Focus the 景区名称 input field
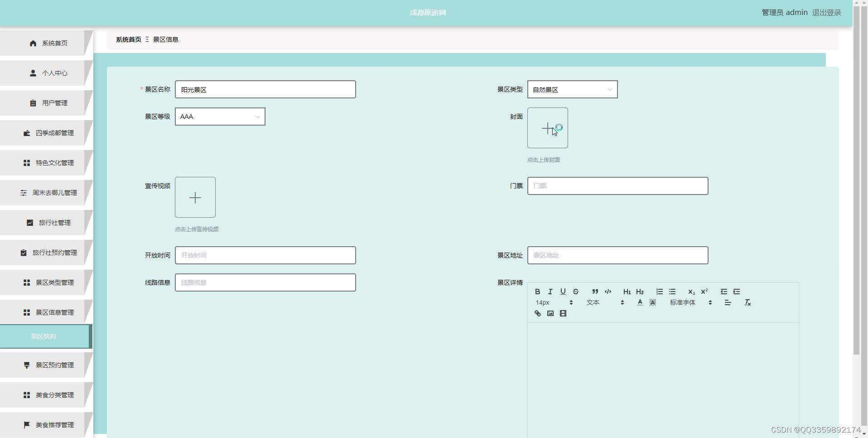The height and width of the screenshot is (438, 868). pos(265,89)
